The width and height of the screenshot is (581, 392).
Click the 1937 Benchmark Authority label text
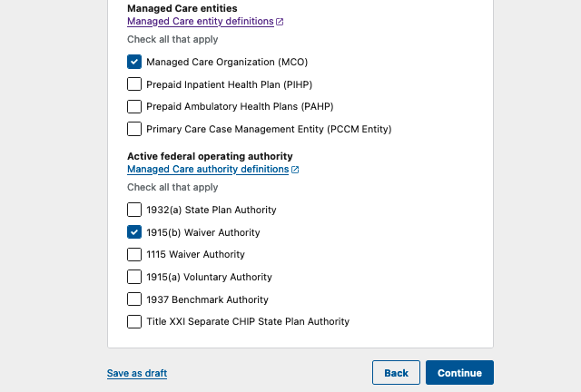tap(207, 299)
